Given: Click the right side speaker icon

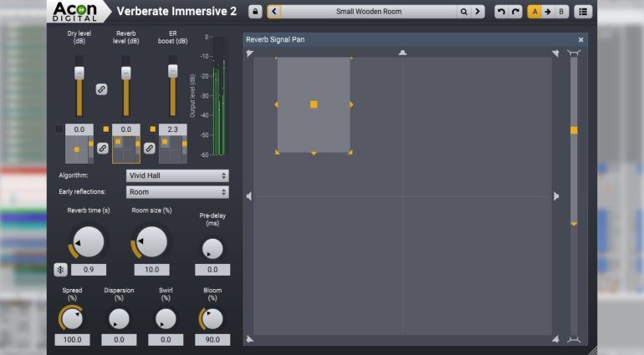Looking at the screenshot, I should coord(556,196).
